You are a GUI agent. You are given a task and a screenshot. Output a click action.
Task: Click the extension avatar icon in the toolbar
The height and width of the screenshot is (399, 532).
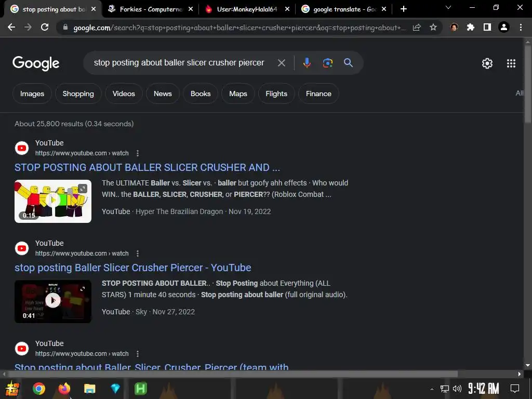[x=454, y=27]
